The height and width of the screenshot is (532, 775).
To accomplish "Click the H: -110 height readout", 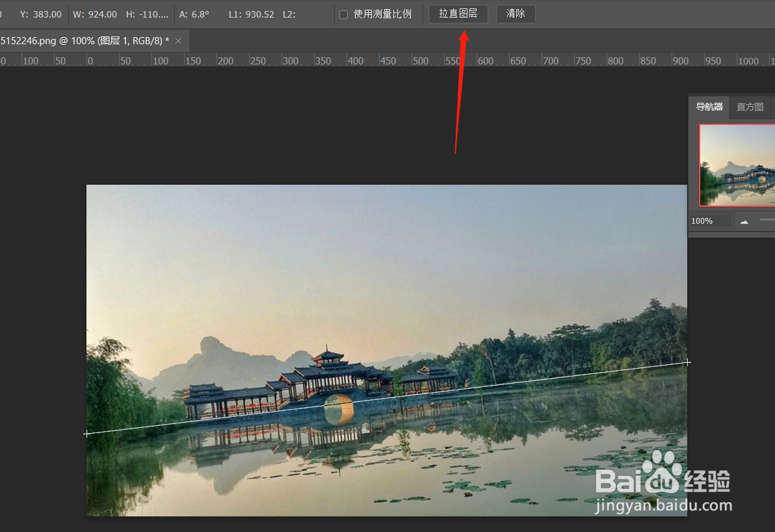I will pos(148,14).
